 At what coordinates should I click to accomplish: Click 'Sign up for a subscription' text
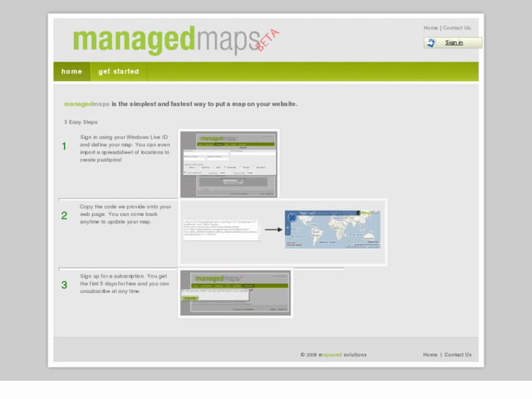112,276
